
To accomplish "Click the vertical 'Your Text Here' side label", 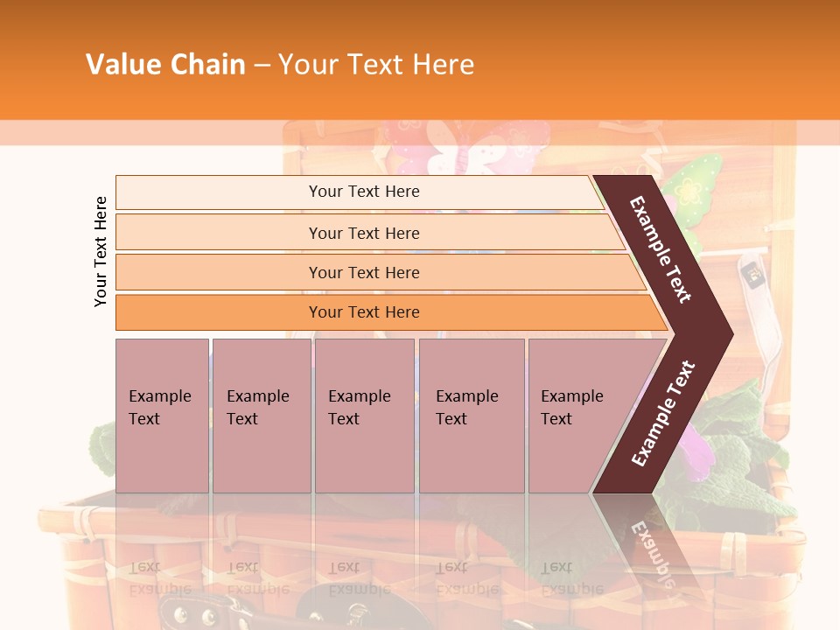I will click(101, 252).
